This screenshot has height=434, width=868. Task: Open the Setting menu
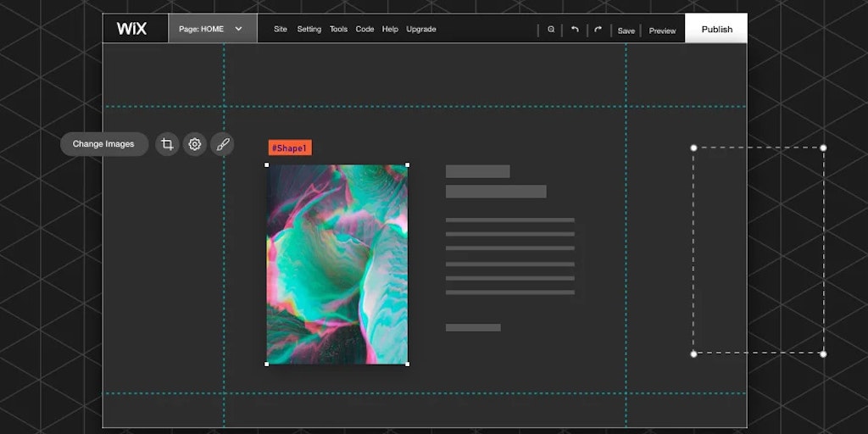click(309, 30)
